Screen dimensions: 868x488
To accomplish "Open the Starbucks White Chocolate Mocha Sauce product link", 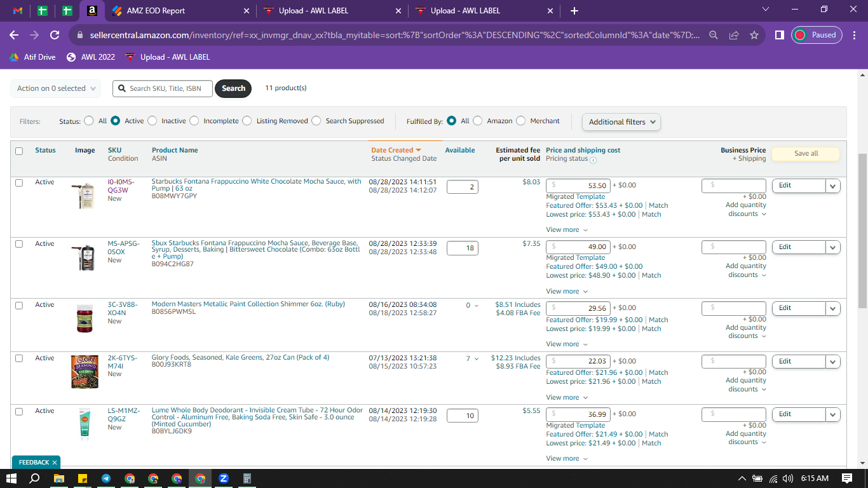I will [256, 185].
